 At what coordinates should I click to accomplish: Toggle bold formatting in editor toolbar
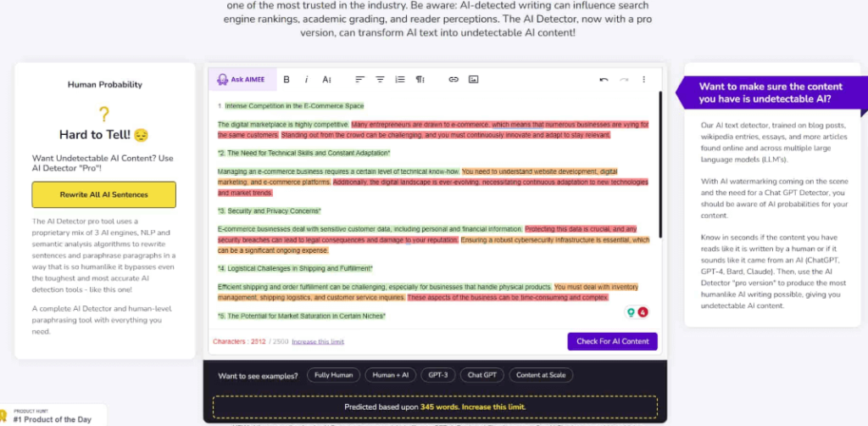[x=287, y=80]
